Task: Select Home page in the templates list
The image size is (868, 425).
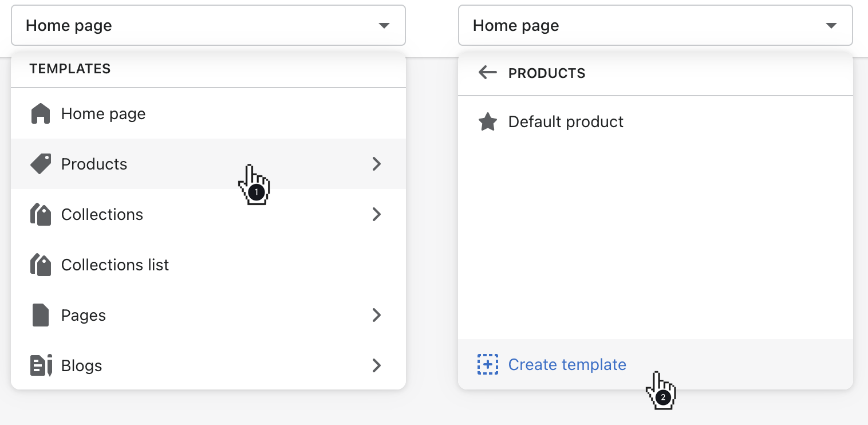Action: point(103,113)
